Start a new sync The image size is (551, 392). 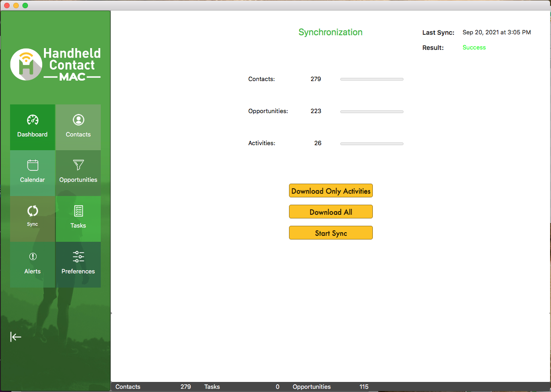[331, 233]
